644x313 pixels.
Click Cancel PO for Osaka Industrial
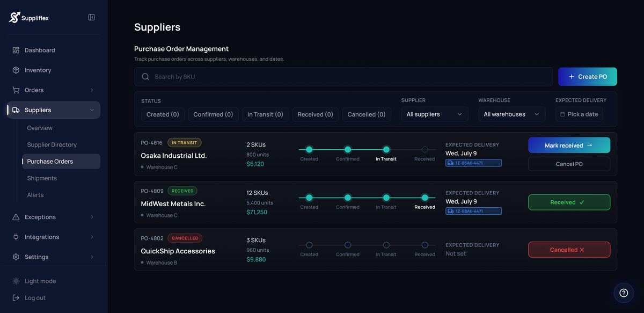(x=569, y=164)
